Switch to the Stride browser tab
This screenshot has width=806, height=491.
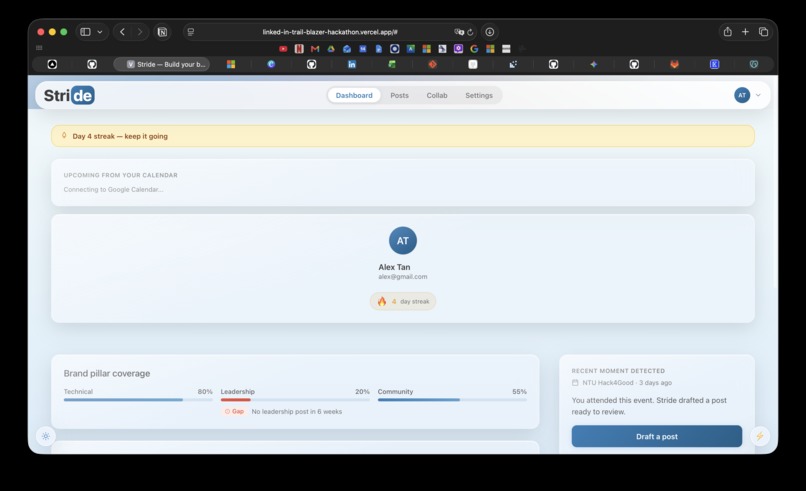(161, 64)
